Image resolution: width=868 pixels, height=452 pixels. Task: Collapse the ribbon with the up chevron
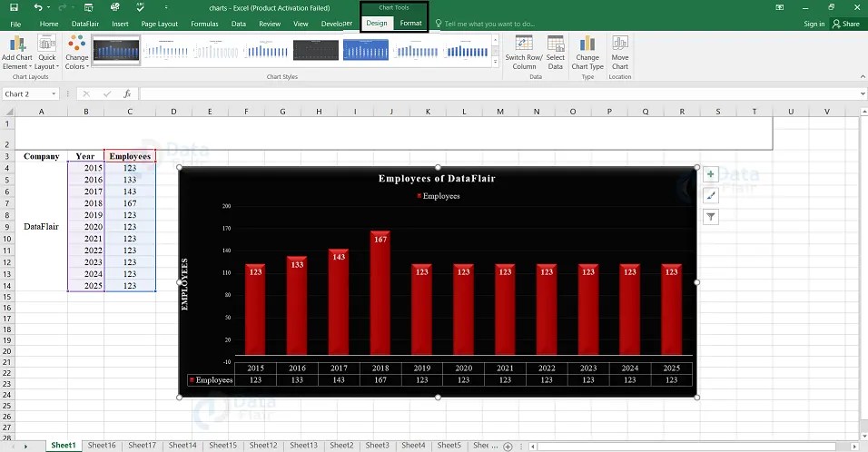click(x=863, y=77)
